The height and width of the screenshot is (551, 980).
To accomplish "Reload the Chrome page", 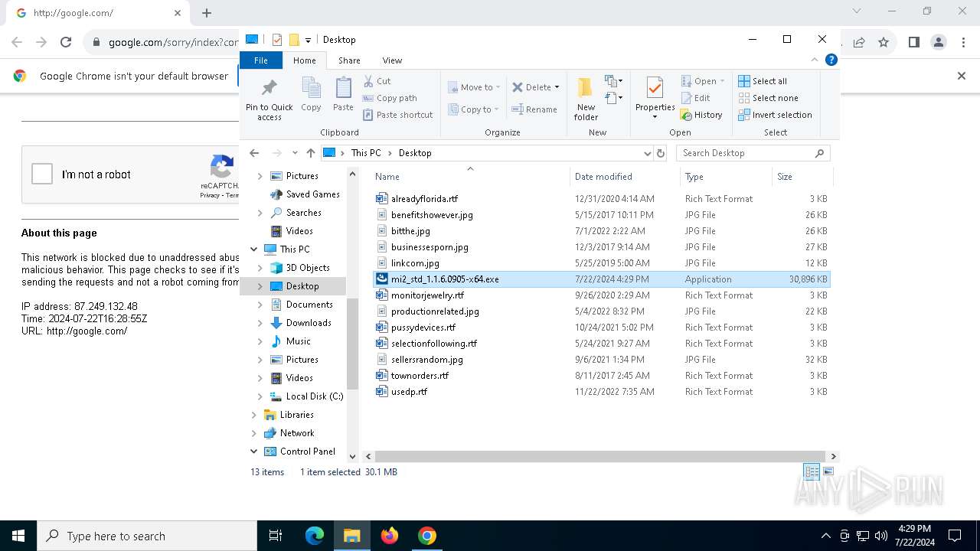I will click(x=66, y=42).
